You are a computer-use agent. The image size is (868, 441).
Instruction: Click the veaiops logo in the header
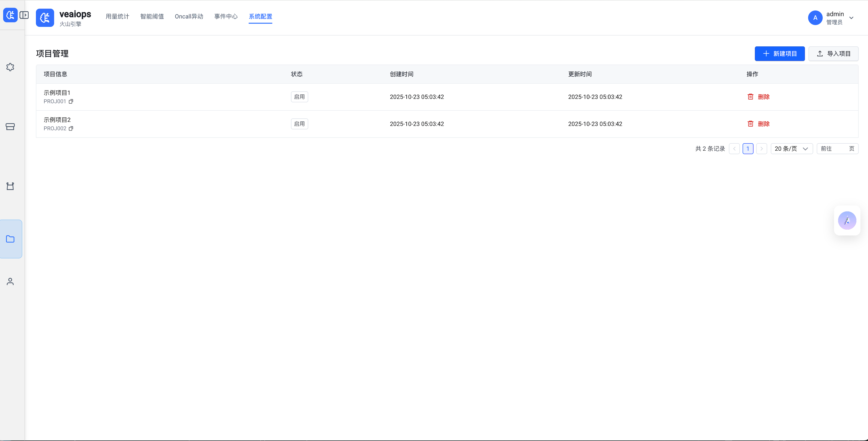[x=45, y=18]
